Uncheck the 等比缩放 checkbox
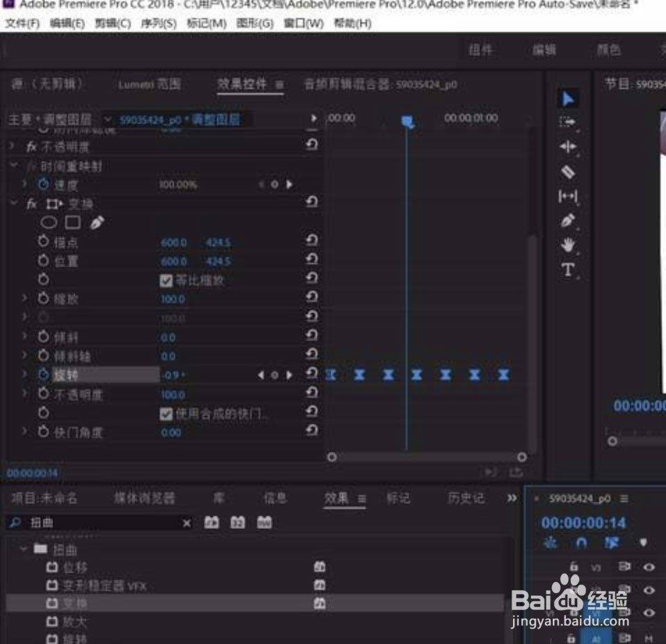The height and width of the screenshot is (644, 666). [x=166, y=281]
